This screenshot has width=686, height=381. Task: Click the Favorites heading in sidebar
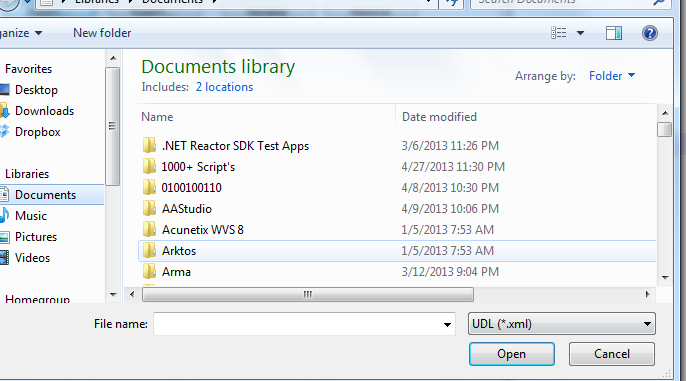pyautogui.click(x=28, y=69)
